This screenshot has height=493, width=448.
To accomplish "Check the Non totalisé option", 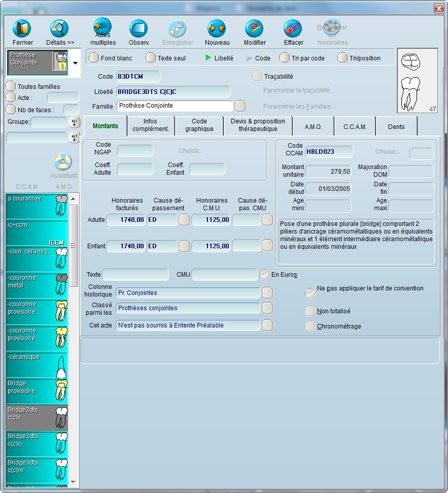I will click(310, 311).
